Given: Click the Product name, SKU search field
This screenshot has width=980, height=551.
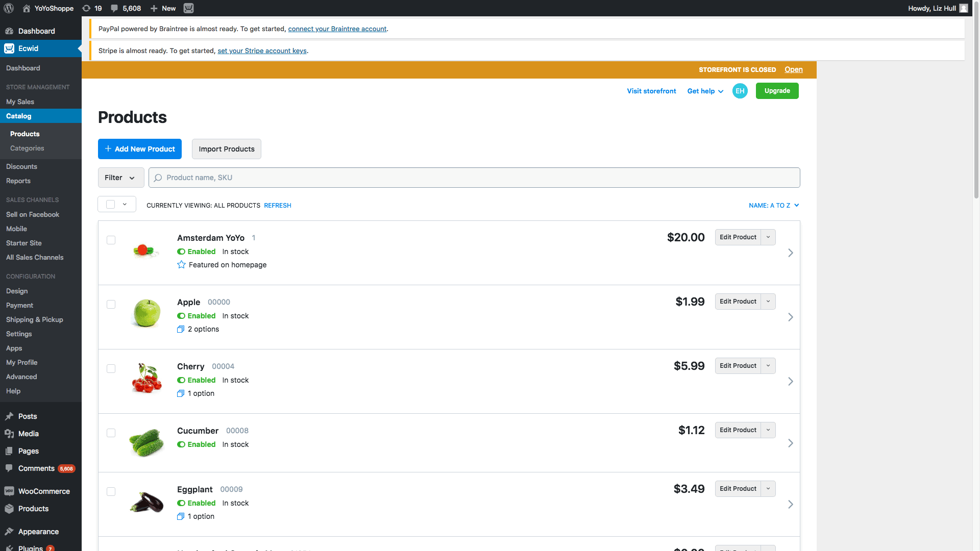Looking at the screenshot, I should 474,178.
